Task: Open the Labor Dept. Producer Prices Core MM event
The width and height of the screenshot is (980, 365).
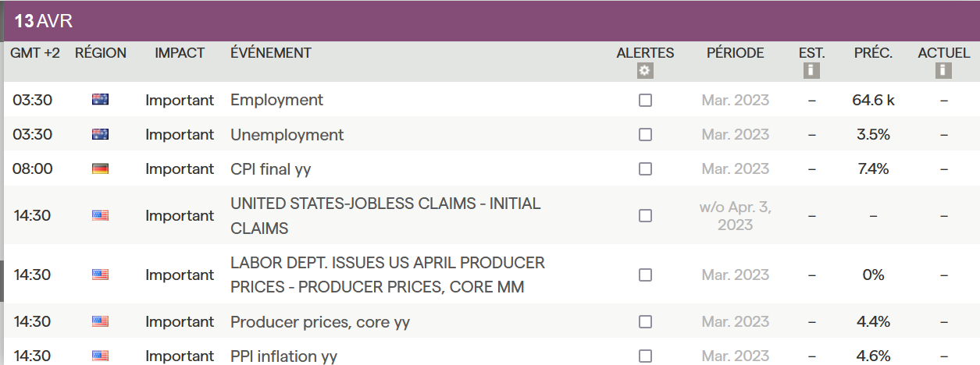Action: (x=387, y=275)
